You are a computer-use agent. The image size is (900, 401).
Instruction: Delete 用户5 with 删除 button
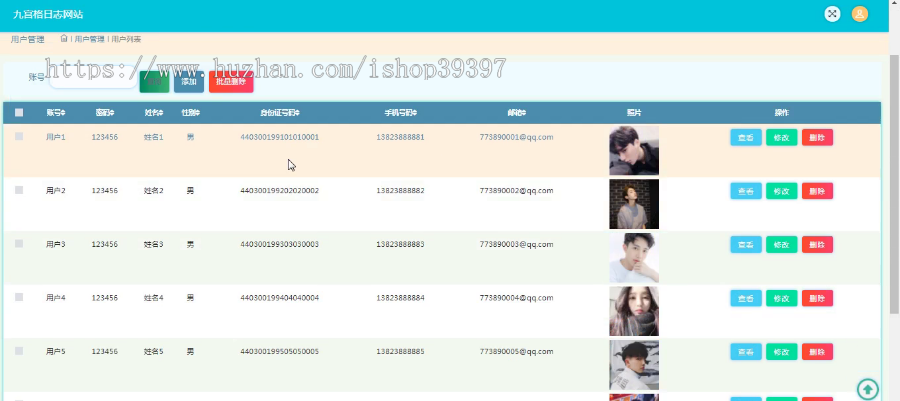(x=817, y=352)
